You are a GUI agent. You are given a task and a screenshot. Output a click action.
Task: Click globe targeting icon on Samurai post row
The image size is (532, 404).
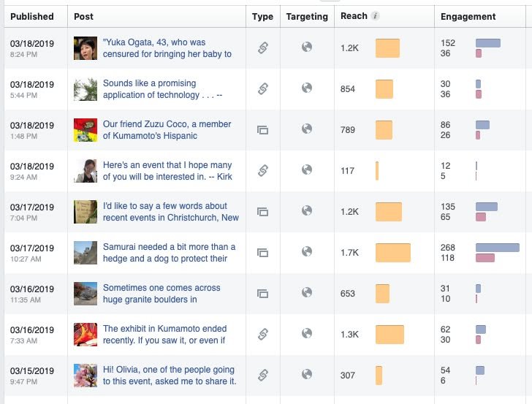pos(307,252)
